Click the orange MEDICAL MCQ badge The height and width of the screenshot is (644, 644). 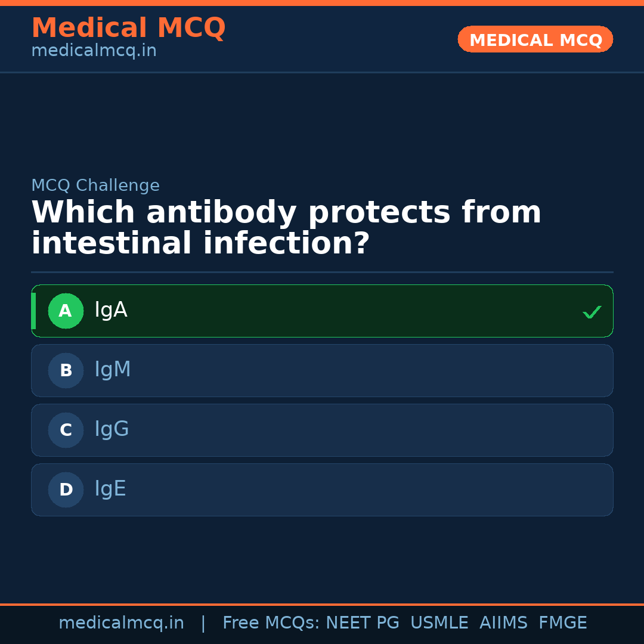(535, 39)
